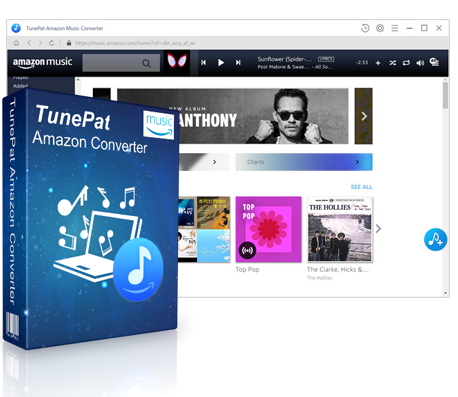This screenshot has height=397, width=458.
Task: Open the hamburger menu in title bar
Action: tap(395, 28)
